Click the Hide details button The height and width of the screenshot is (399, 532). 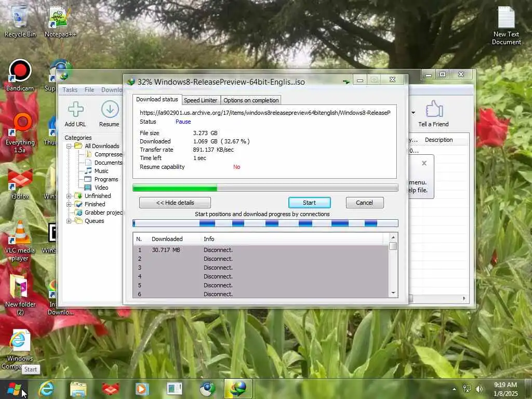[175, 203]
